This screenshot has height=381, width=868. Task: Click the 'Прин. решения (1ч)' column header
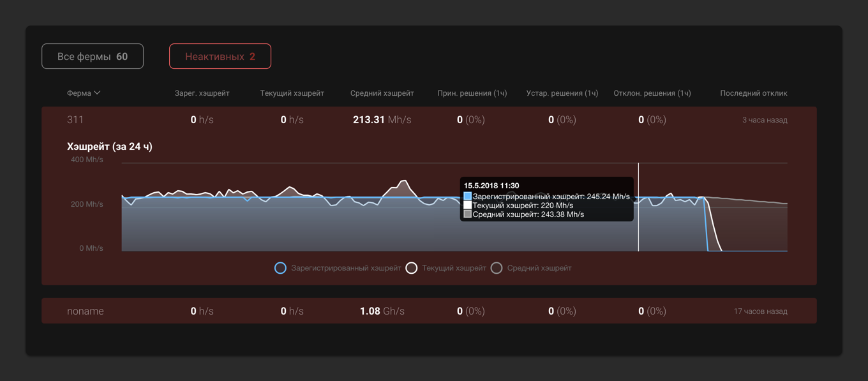click(x=472, y=93)
